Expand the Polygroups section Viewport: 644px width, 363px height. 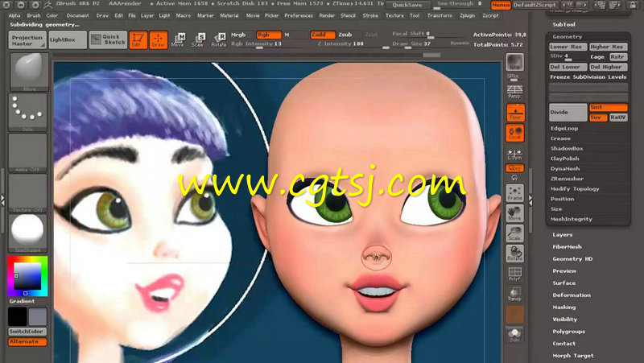coord(569,332)
